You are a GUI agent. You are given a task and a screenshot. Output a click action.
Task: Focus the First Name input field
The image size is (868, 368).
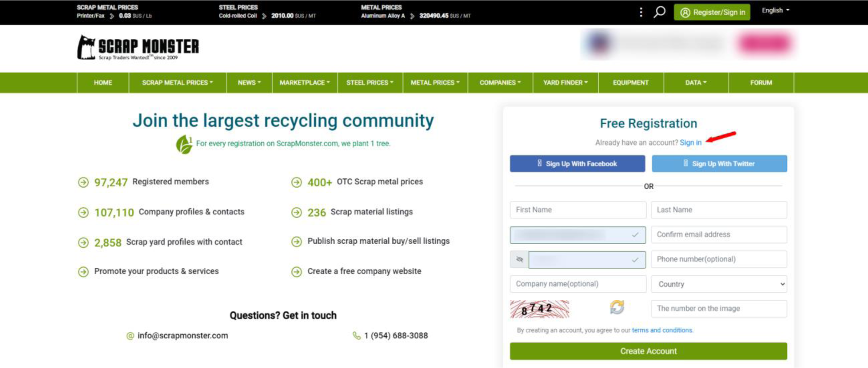tap(578, 210)
